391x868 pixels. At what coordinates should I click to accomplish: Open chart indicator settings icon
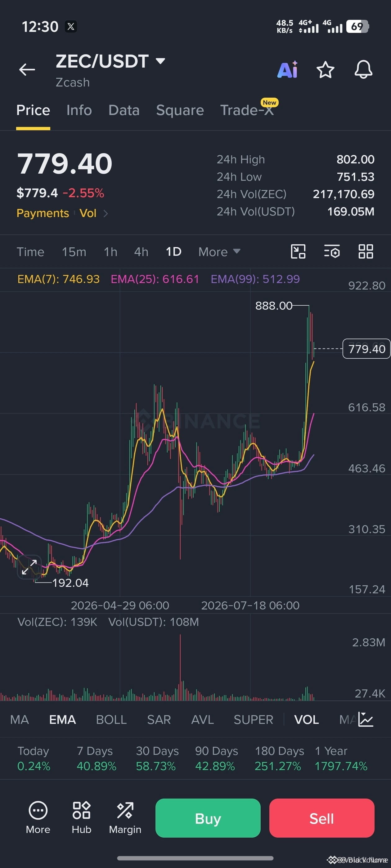332,252
